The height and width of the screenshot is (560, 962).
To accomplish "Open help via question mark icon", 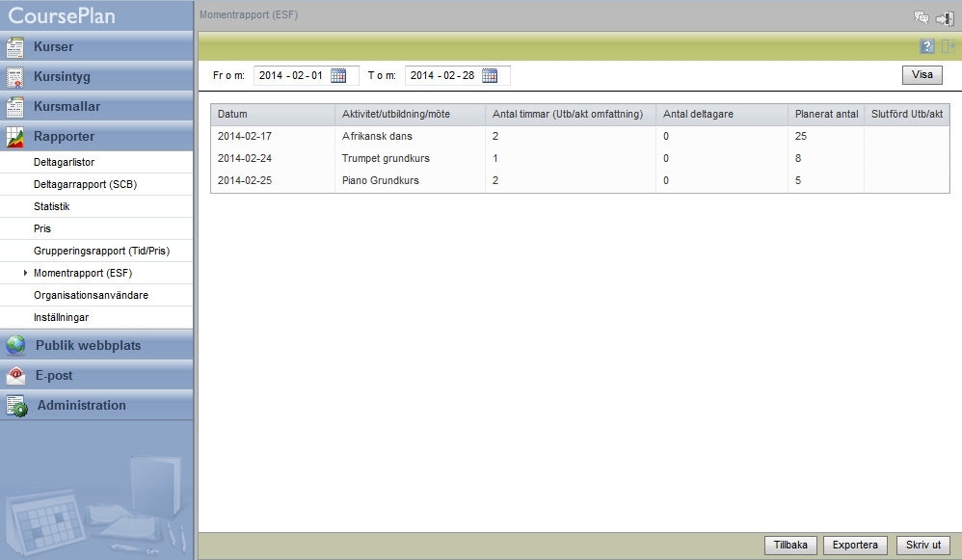I will click(926, 46).
